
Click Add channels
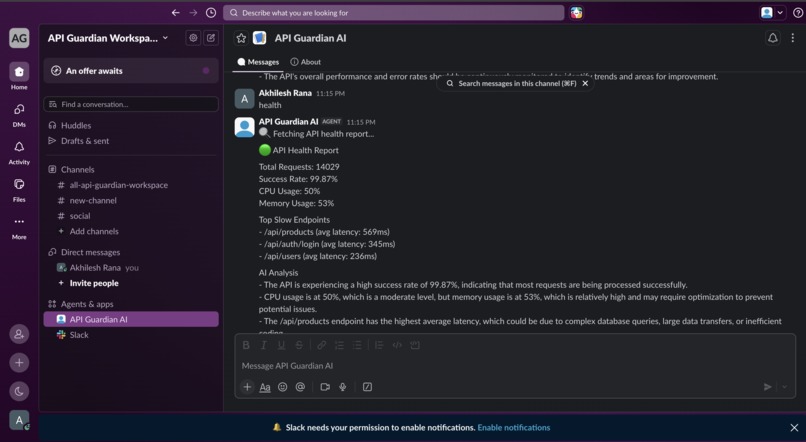coord(131,231)
